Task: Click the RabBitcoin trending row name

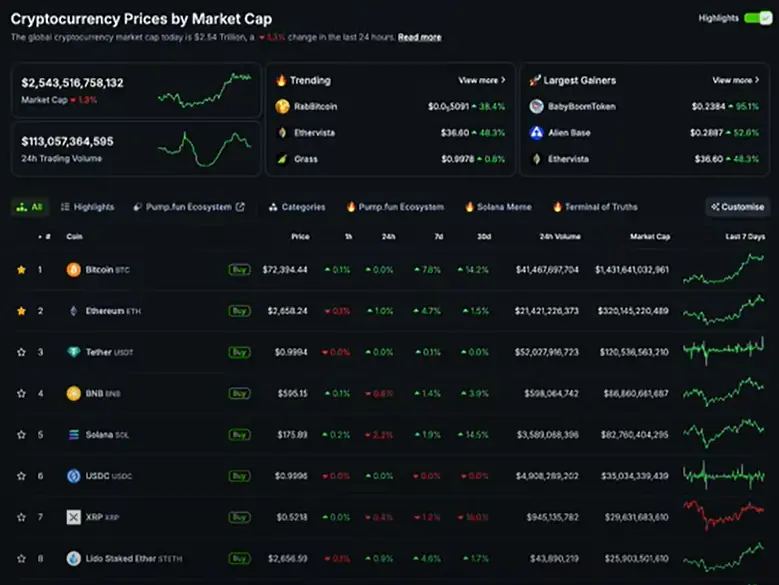Action: [x=315, y=106]
